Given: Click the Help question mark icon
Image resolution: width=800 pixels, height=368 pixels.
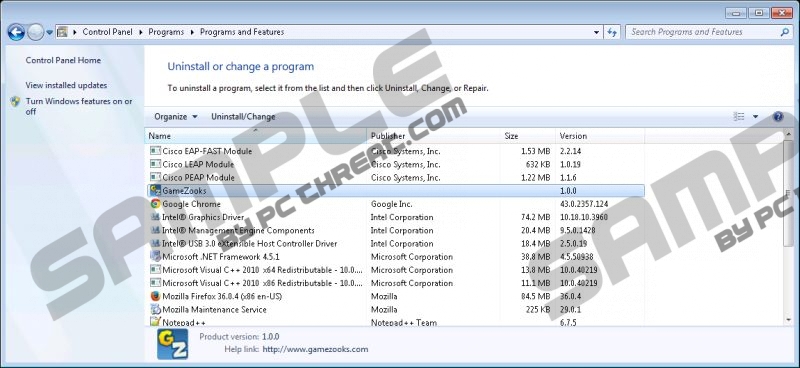Looking at the screenshot, I should [x=778, y=117].
